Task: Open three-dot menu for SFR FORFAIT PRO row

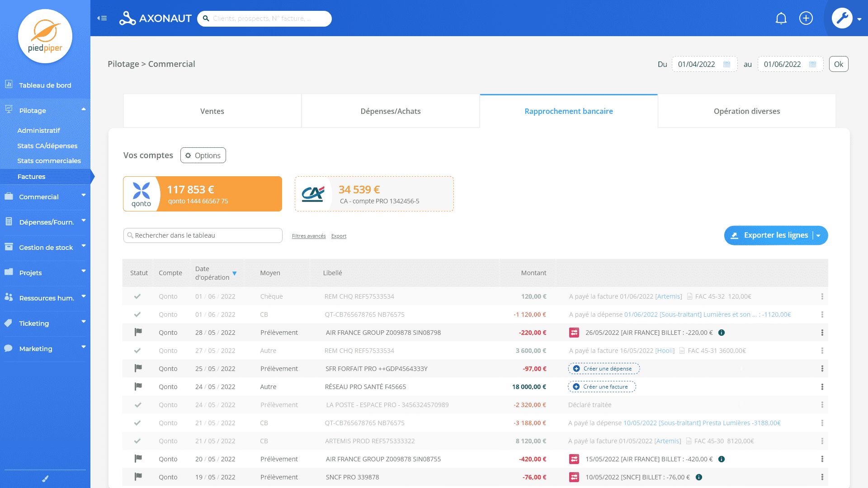Action: 822,369
